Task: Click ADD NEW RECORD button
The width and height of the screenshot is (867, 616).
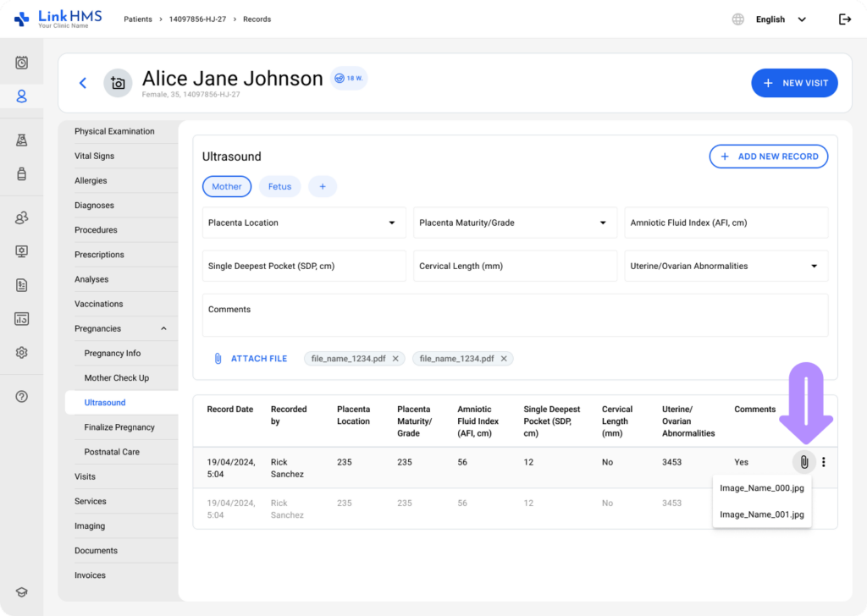Action: point(769,157)
